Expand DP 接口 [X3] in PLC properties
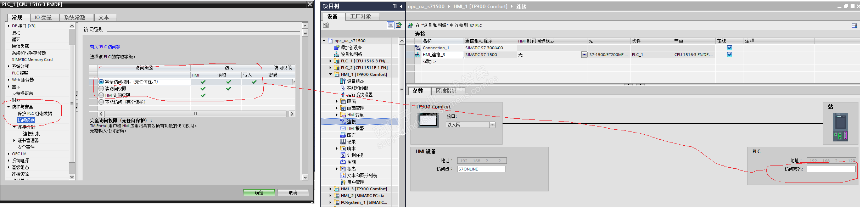This screenshot has width=868, height=213. click(9, 26)
